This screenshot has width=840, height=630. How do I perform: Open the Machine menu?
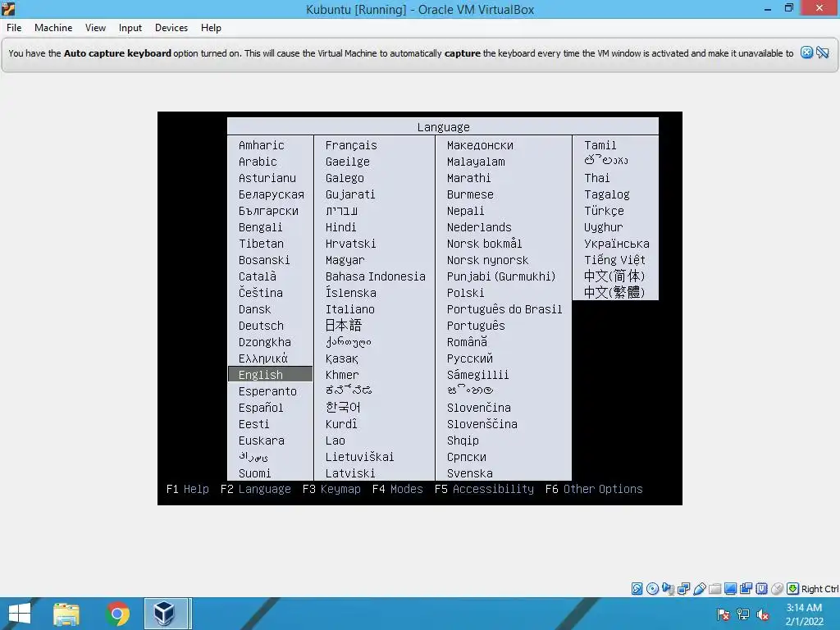click(x=53, y=28)
